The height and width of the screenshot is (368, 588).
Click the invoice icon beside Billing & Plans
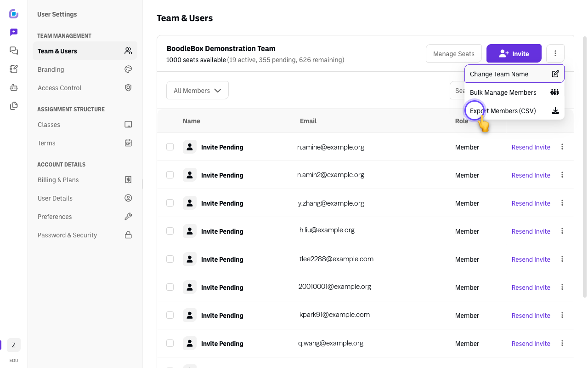pyautogui.click(x=128, y=180)
